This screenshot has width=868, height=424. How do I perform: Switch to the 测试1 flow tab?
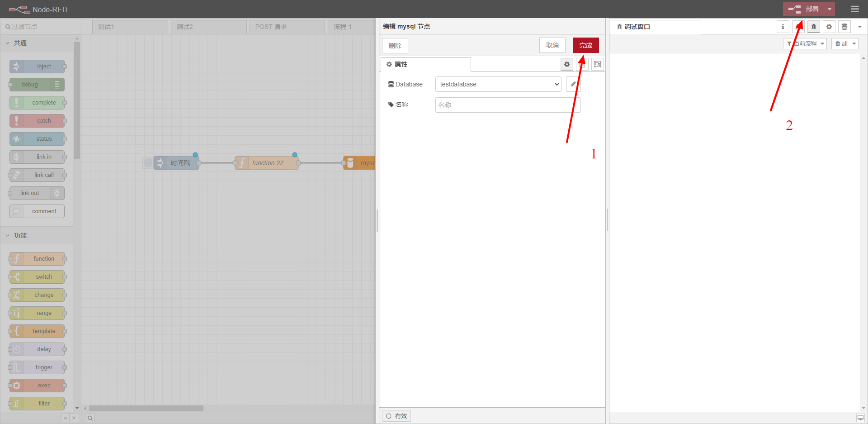tap(130, 27)
